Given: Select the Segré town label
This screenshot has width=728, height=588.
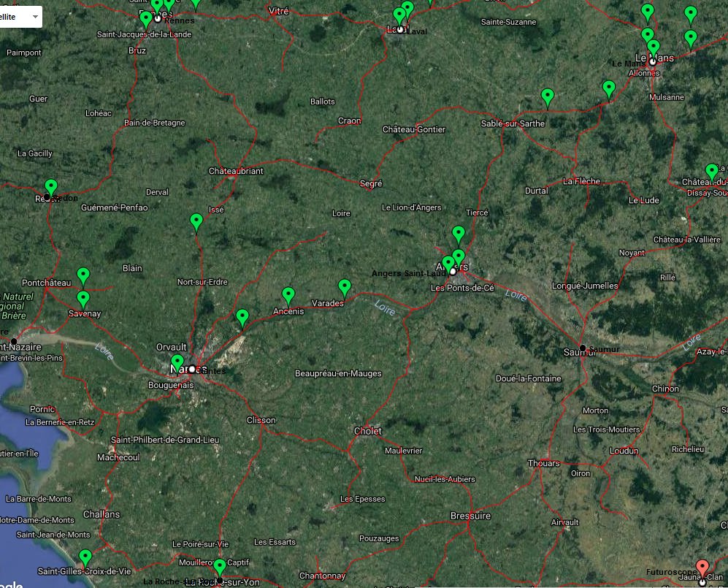Looking at the screenshot, I should [371, 183].
